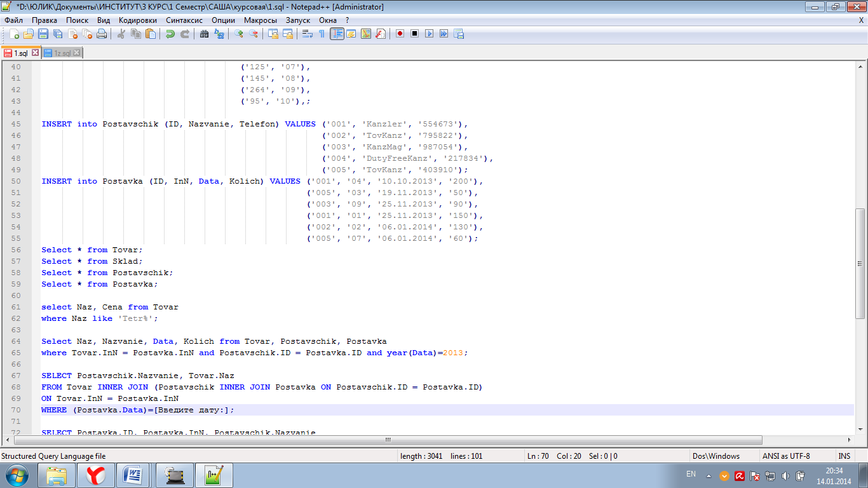Click the Zoom In magnifier icon
Image resolution: width=868 pixels, height=488 pixels.
(238, 34)
